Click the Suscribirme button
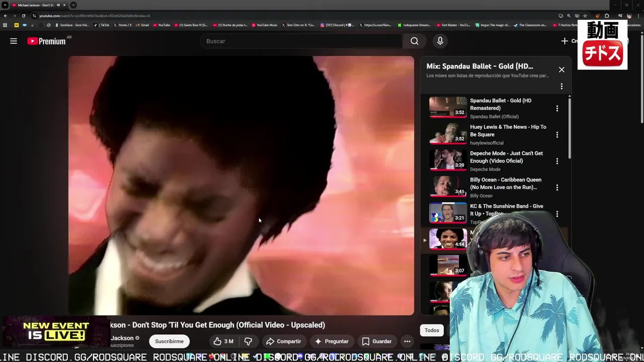The height and width of the screenshot is (362, 644). pos(169,341)
